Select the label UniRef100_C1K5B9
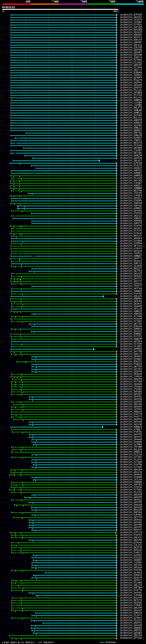Screen dimensions: 146x644 click(131, 103)
